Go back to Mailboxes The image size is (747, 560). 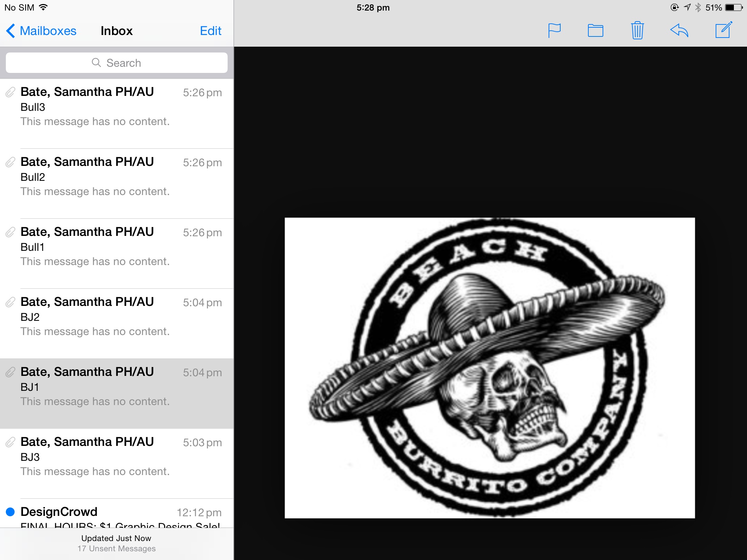(41, 31)
